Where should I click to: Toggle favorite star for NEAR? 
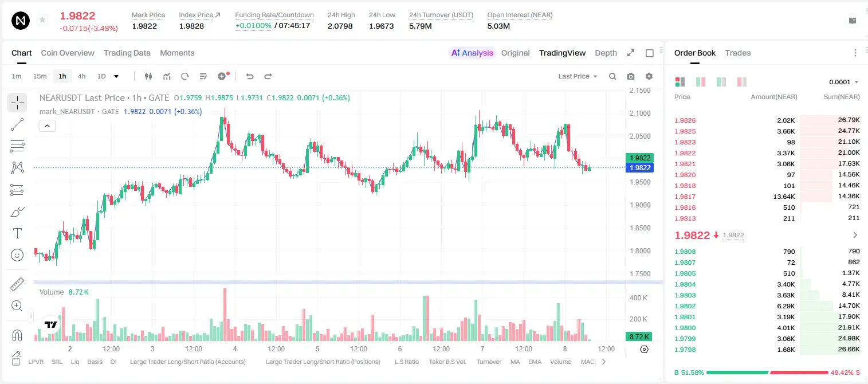(42, 20)
